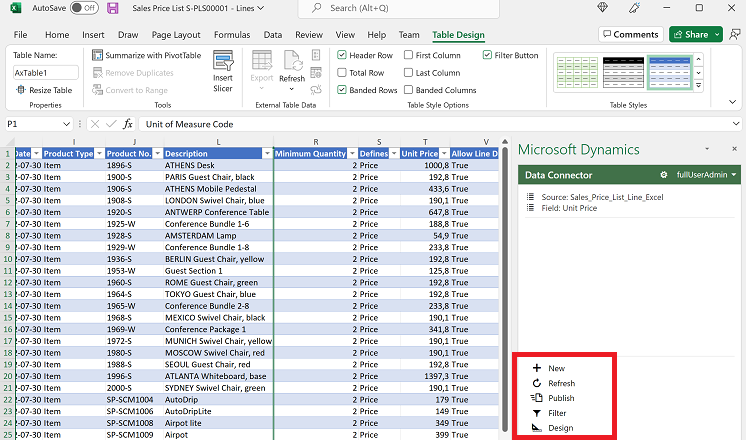The height and width of the screenshot is (440, 746).
Task: Open the Description column filter dropdown
Action: click(x=266, y=153)
